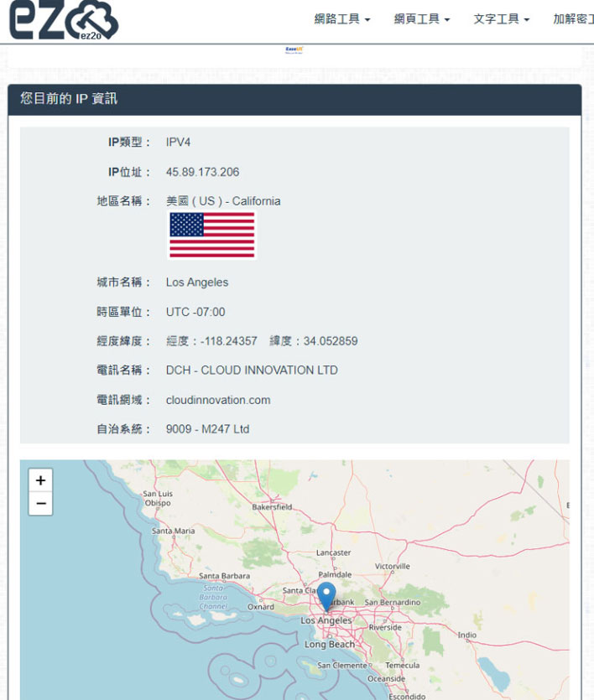The width and height of the screenshot is (594, 700).
Task: Click the IPV4 type value
Action: click(178, 143)
